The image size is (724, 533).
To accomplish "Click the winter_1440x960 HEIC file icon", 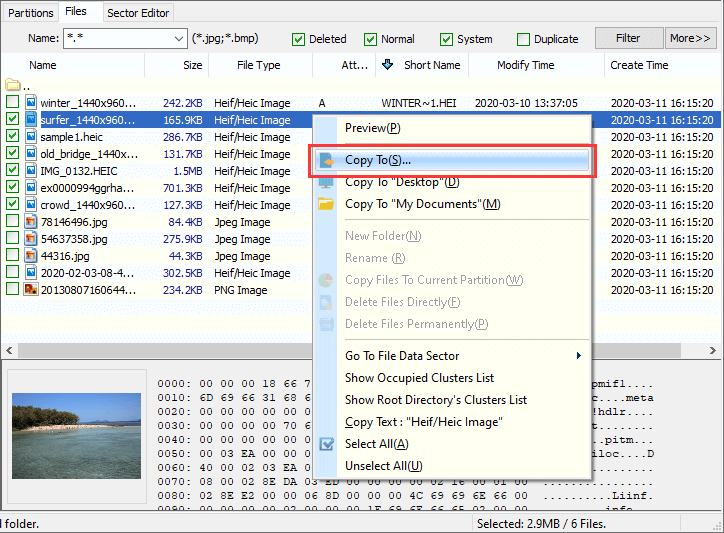I will 30,103.
